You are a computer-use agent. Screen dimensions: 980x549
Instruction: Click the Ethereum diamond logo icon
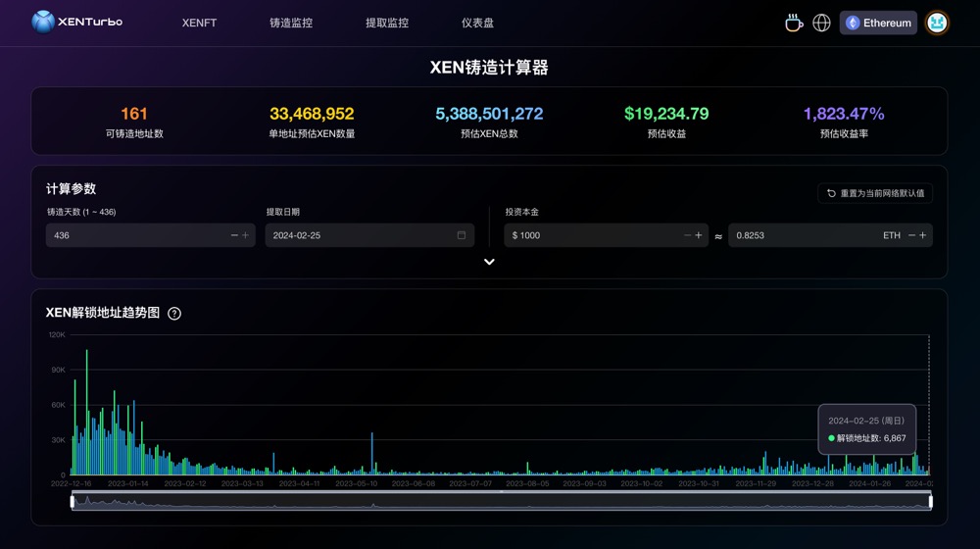pyautogui.click(x=853, y=24)
